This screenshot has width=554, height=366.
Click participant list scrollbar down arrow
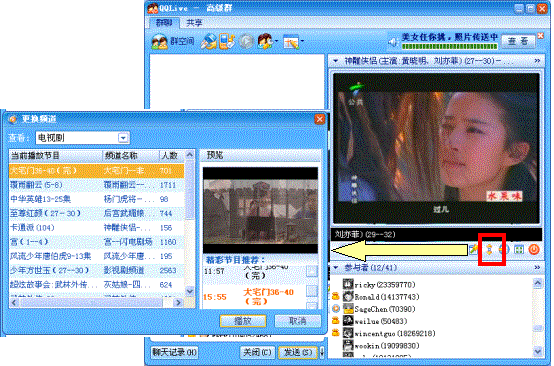click(537, 352)
